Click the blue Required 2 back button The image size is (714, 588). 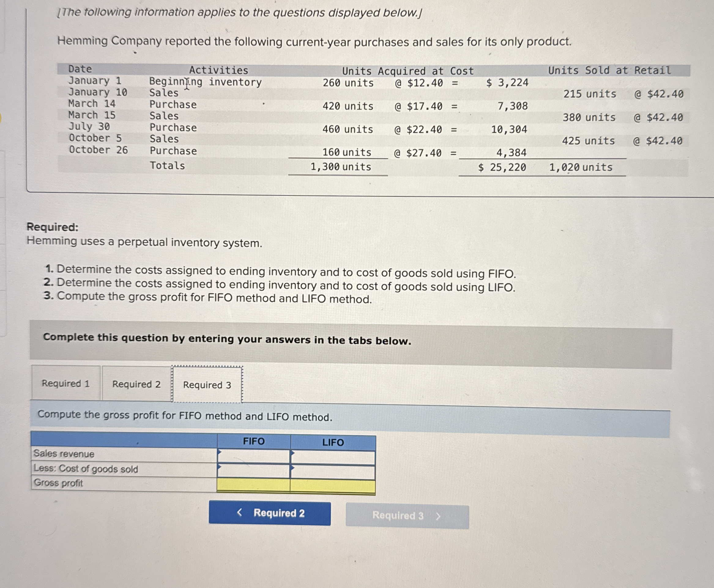270,513
